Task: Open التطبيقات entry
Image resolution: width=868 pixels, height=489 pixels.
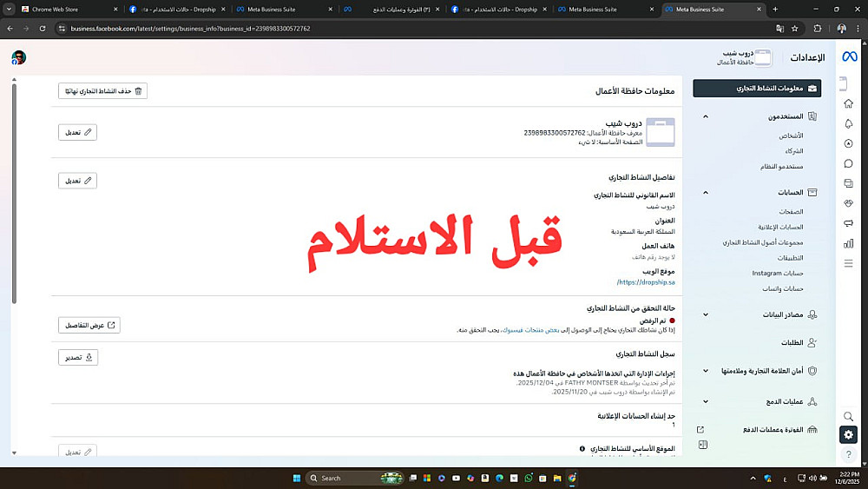Action: pos(790,257)
